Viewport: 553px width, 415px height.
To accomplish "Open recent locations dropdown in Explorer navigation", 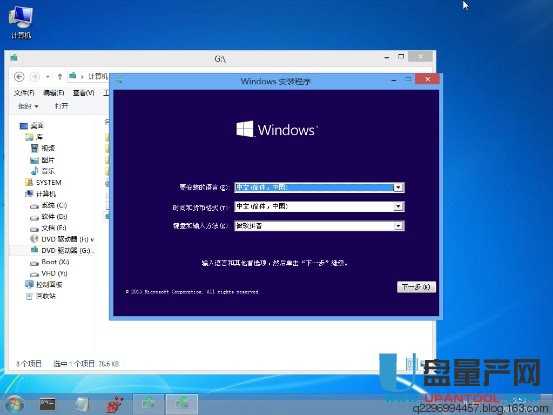I will 48,76.
